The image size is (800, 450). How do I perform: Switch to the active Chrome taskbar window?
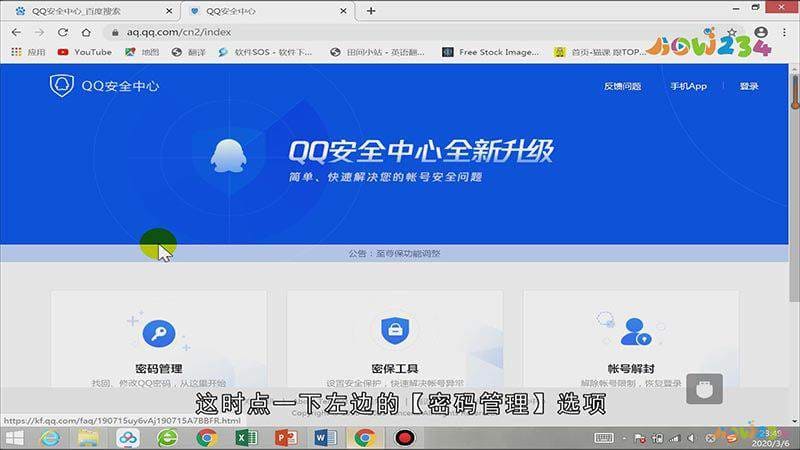[364, 438]
